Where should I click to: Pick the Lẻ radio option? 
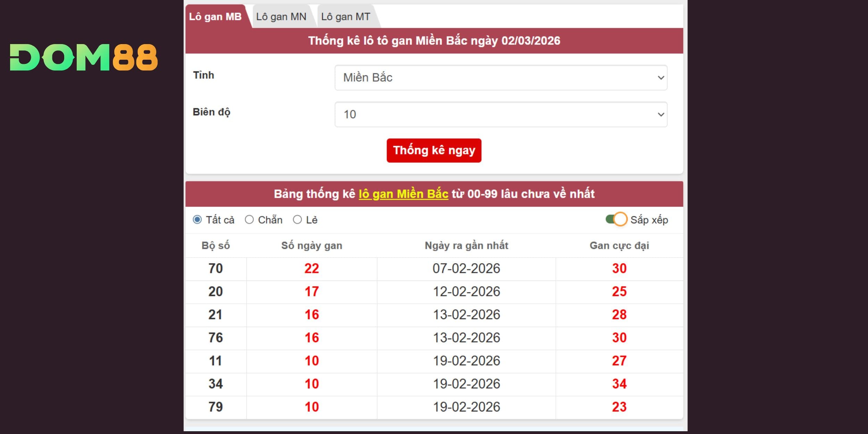(297, 219)
